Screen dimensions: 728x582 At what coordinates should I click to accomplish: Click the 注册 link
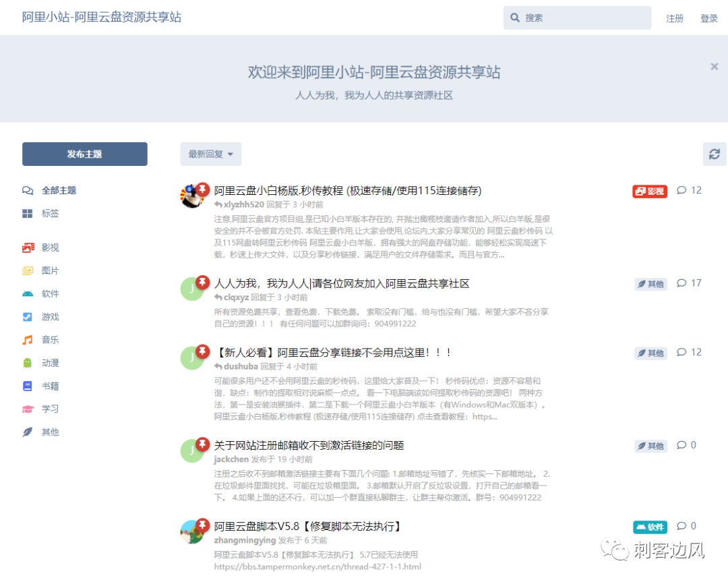pos(675,18)
